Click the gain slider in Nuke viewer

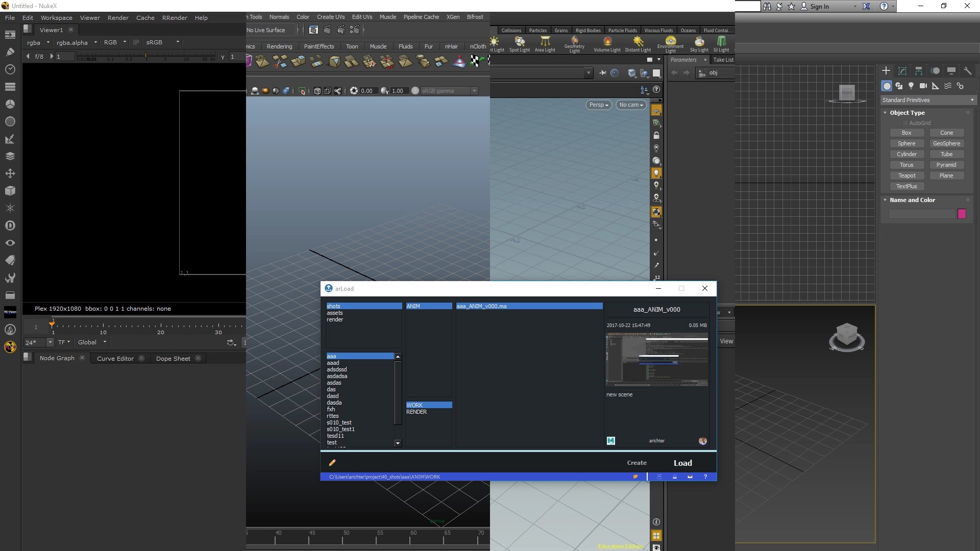[x=145, y=56]
